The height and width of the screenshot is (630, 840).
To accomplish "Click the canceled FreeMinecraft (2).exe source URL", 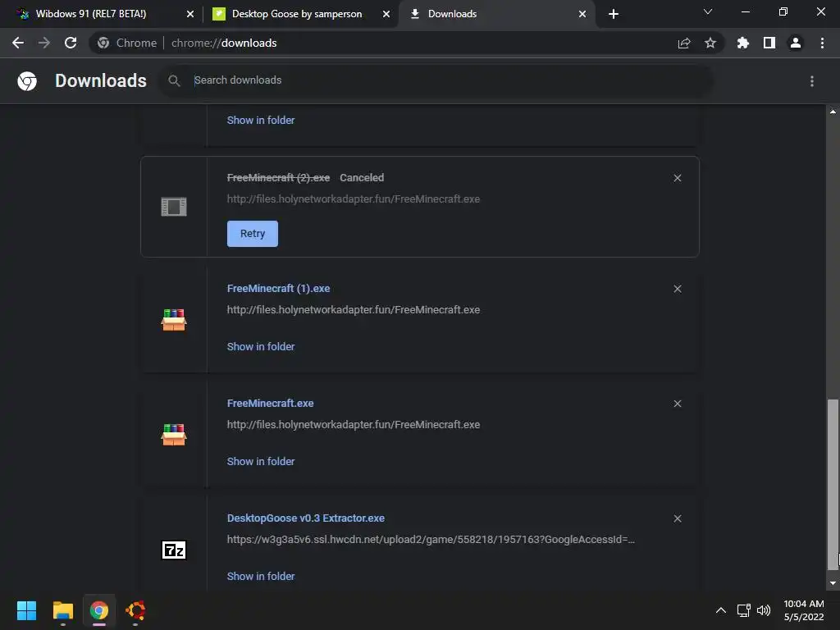I will [354, 199].
